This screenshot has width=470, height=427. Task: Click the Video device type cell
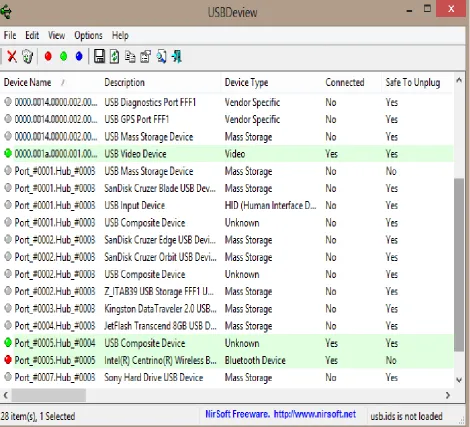[235, 154]
